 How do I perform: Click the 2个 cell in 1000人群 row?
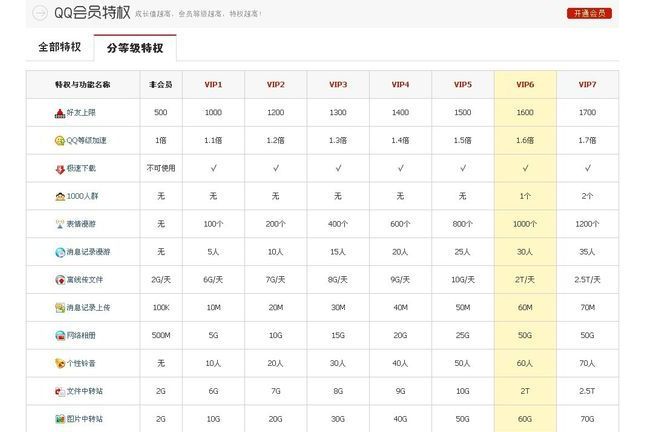(x=588, y=196)
